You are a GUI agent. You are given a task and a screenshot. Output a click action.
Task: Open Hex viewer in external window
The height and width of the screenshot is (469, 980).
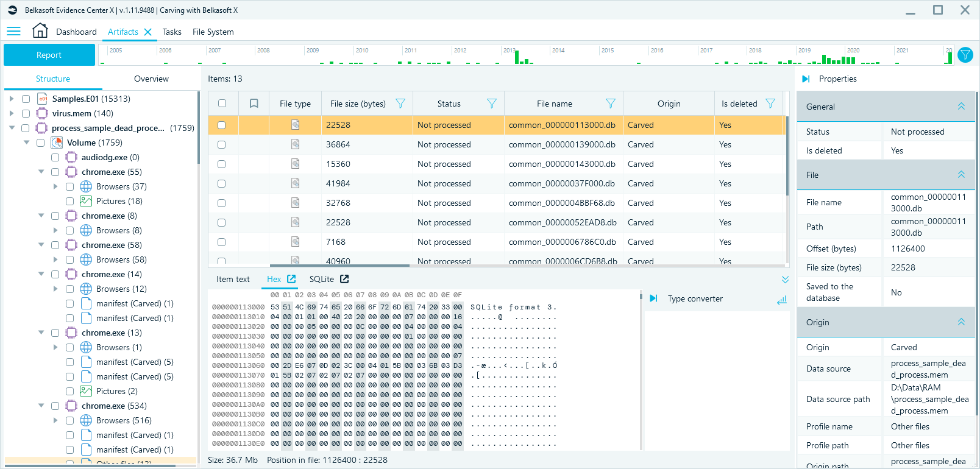coord(291,279)
